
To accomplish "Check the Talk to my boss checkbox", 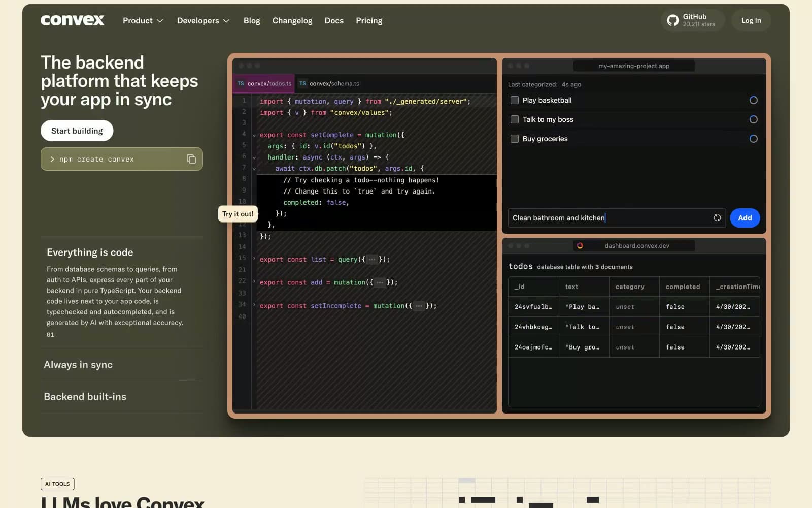I will click(x=515, y=119).
